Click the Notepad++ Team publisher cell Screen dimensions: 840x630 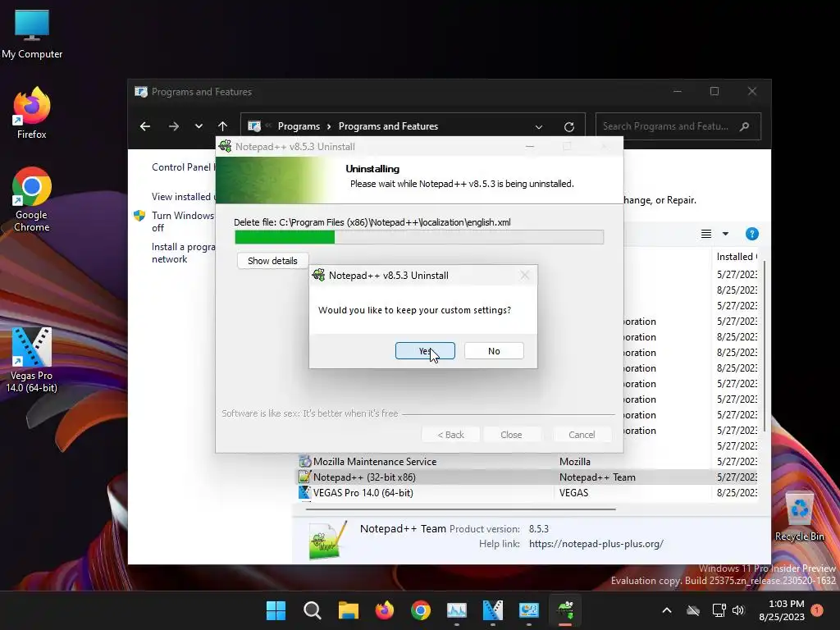coord(597,477)
